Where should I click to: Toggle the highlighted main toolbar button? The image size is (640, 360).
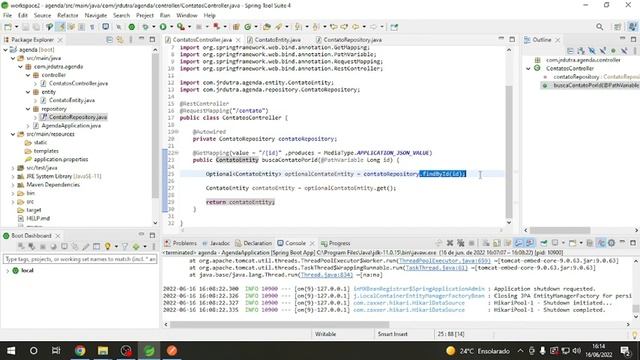point(60,27)
